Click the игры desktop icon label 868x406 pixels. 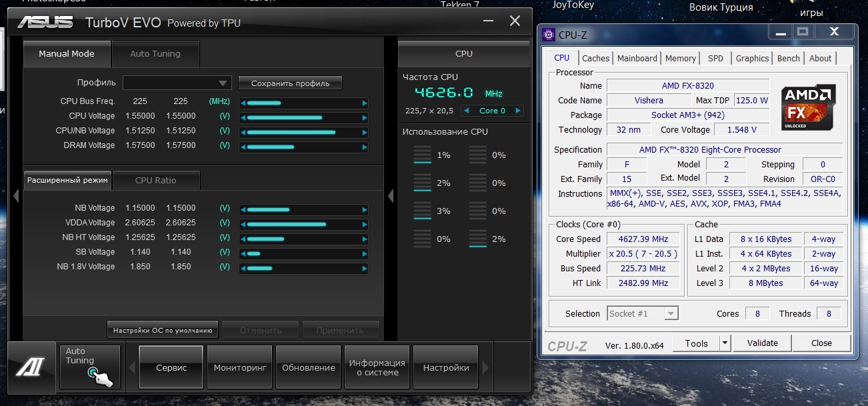pos(811,12)
